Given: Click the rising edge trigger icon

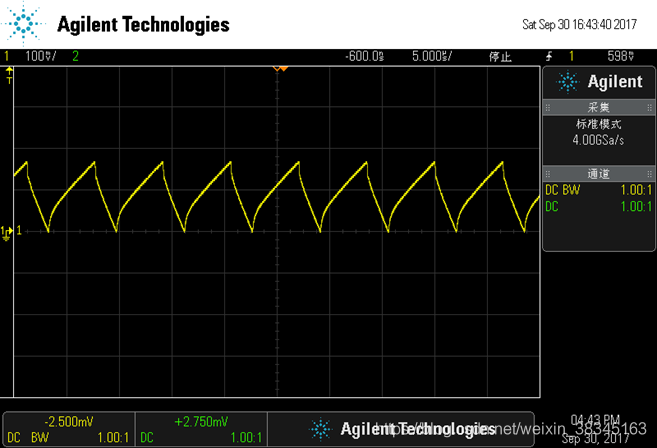Looking at the screenshot, I should click(x=549, y=56).
